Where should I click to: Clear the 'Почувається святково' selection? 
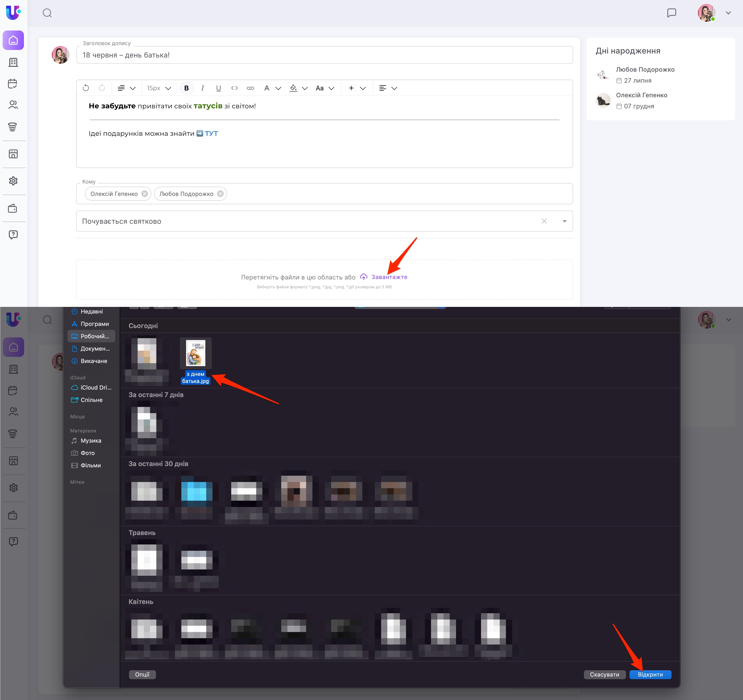[x=544, y=221]
